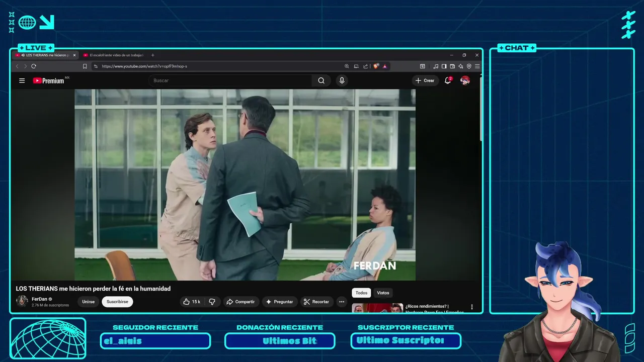
Task: Go back with the browser back arrow
Action: tap(17, 66)
